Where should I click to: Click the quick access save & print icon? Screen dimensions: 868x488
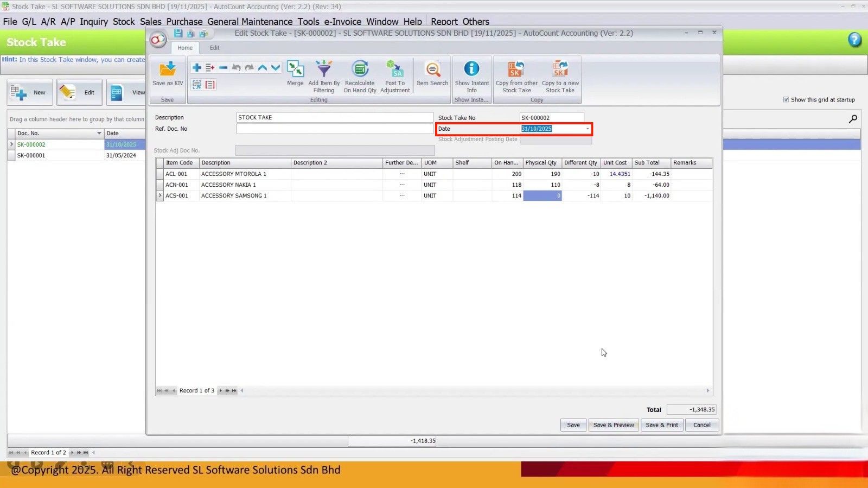pyautogui.click(x=203, y=34)
